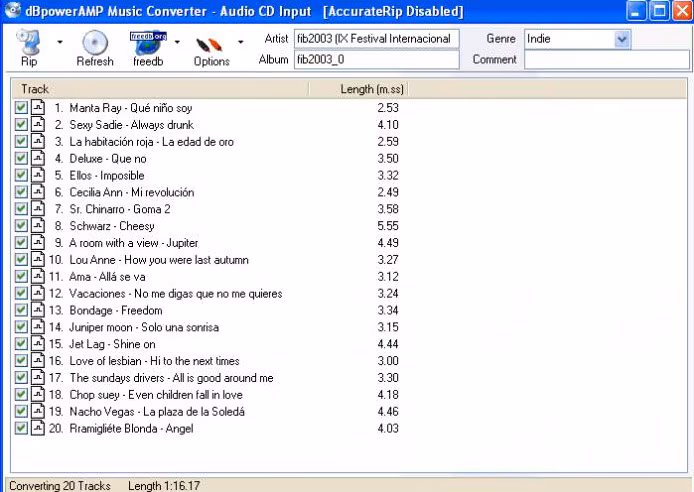
Task: Toggle checkbox for Ama - Allá se va
Action: [21, 276]
